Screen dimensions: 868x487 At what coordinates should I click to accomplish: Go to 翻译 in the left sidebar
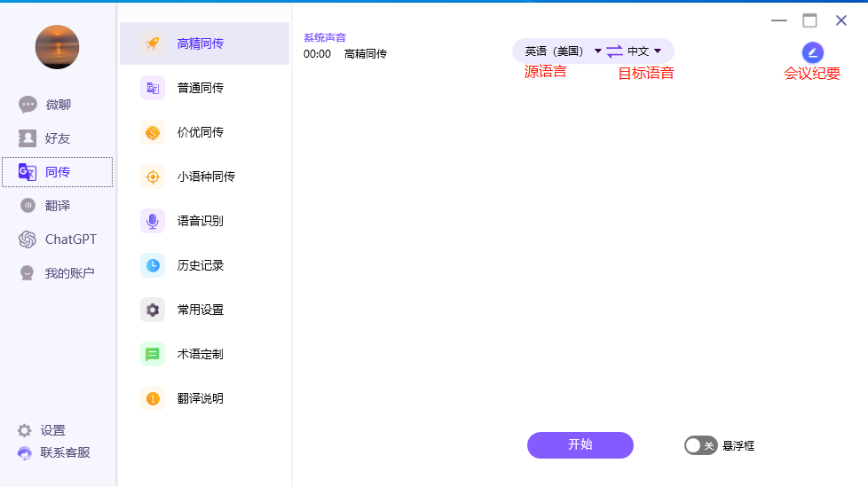58,206
